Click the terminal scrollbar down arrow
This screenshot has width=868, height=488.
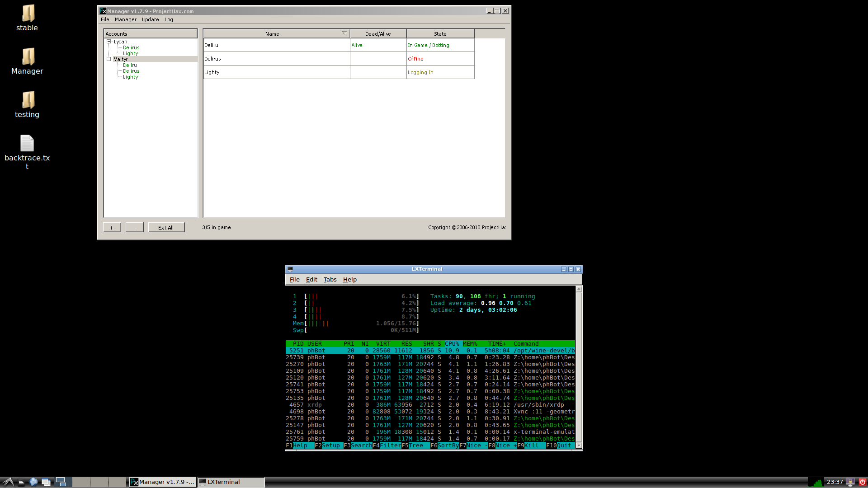coord(579,446)
